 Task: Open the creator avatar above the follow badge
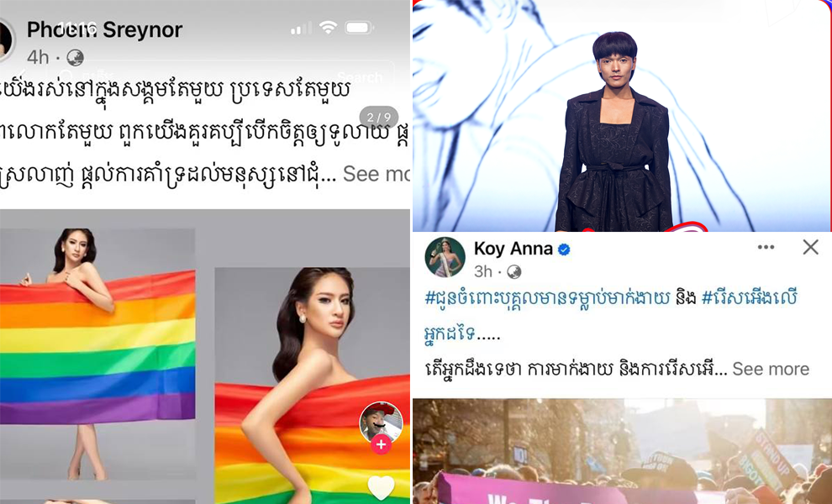pyautogui.click(x=381, y=421)
